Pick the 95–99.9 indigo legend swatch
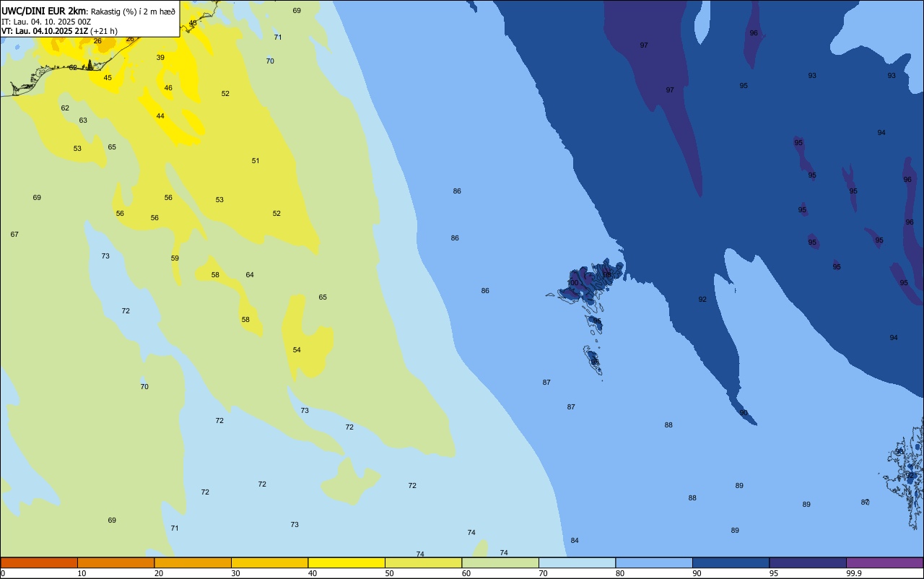Image resolution: width=924 pixels, height=579 pixels. tap(808, 562)
